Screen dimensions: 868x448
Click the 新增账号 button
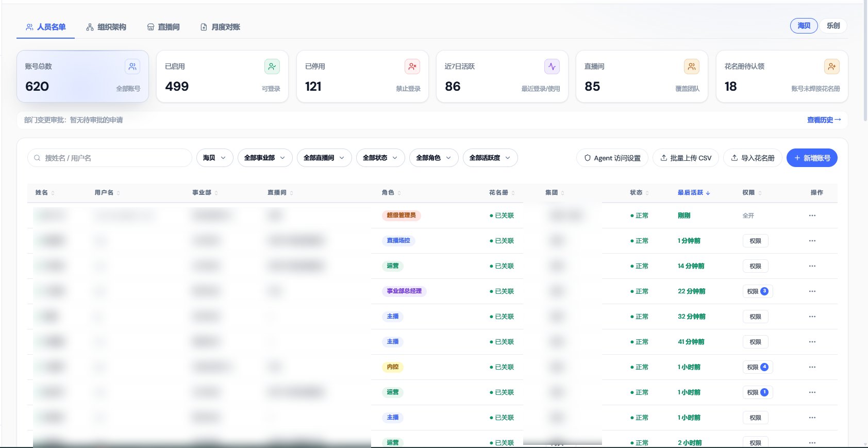point(812,158)
